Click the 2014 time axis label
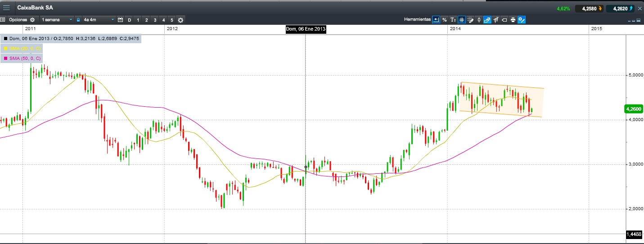Image resolution: width=644 pixels, height=244 pixels. pos(455,28)
